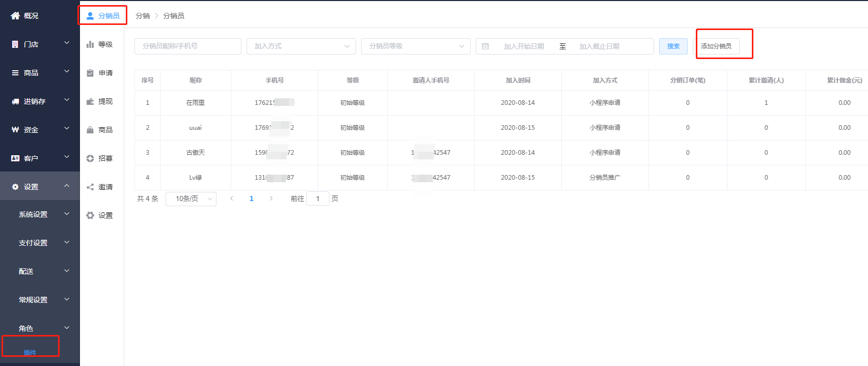
Task: Select the 申请 sub-menu item
Action: pos(105,73)
